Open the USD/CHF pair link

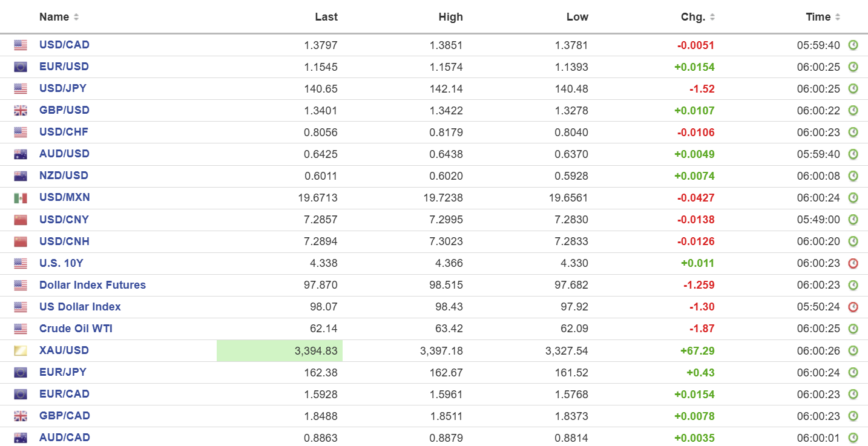coord(64,132)
